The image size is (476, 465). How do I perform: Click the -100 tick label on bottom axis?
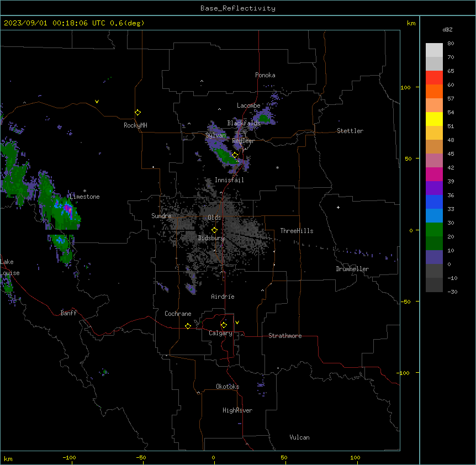69,457
